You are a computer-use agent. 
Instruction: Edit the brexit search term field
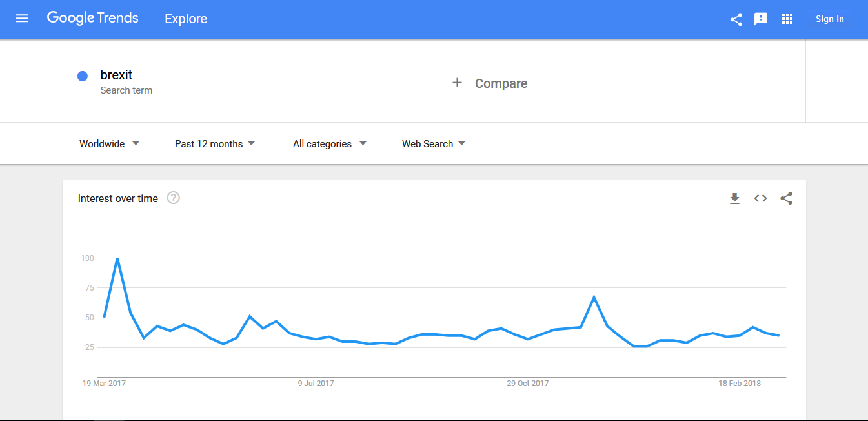coord(248,81)
